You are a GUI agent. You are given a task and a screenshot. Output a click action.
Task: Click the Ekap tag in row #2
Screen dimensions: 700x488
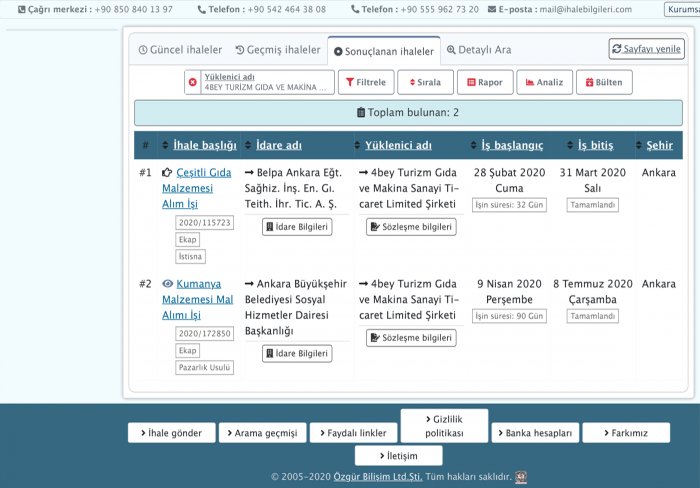(x=188, y=350)
